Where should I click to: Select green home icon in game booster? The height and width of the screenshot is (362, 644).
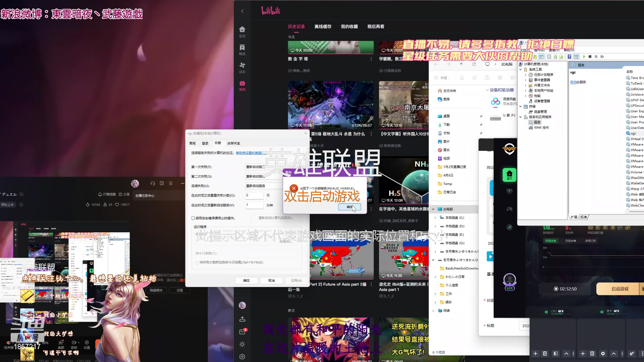(x=509, y=175)
